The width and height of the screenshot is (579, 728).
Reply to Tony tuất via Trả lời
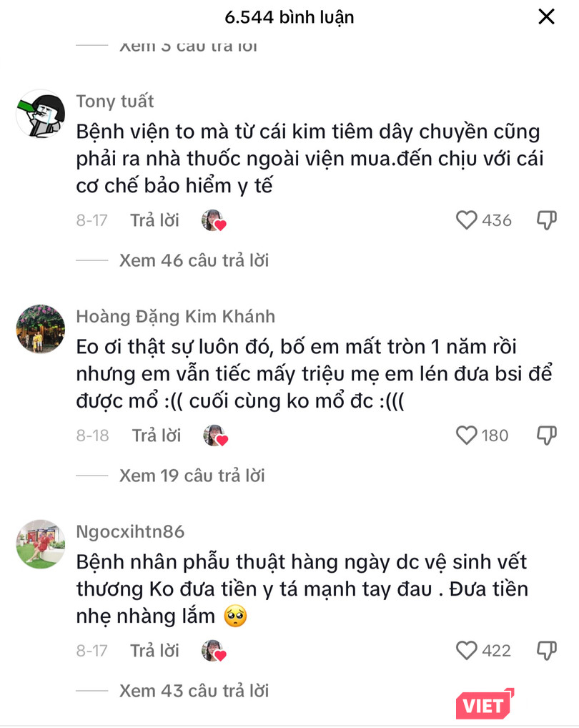154,220
